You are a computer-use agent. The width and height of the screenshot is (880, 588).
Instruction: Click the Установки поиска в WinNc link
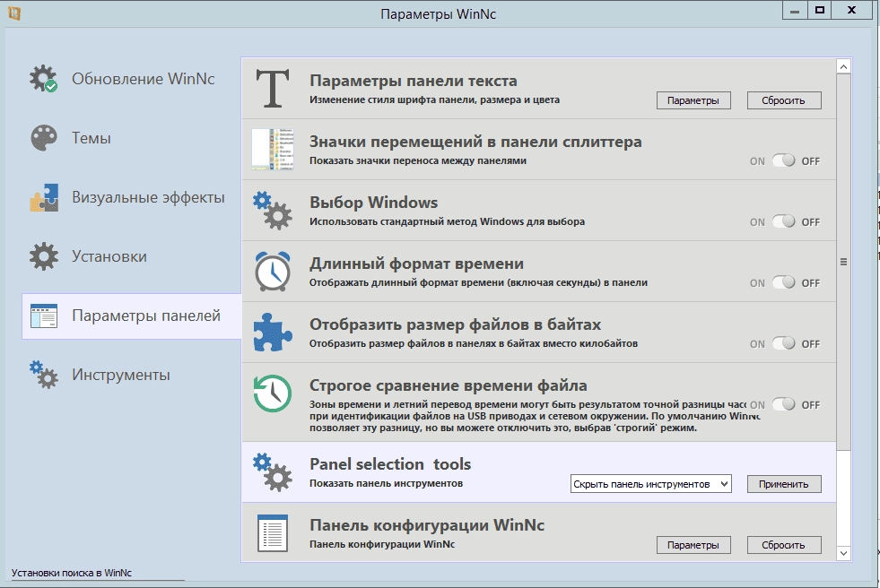(71, 573)
